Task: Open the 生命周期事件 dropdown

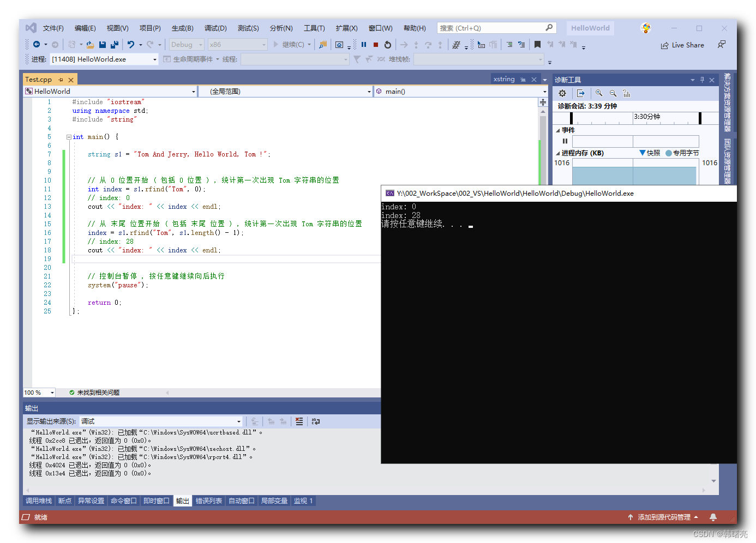Action: 191,59
